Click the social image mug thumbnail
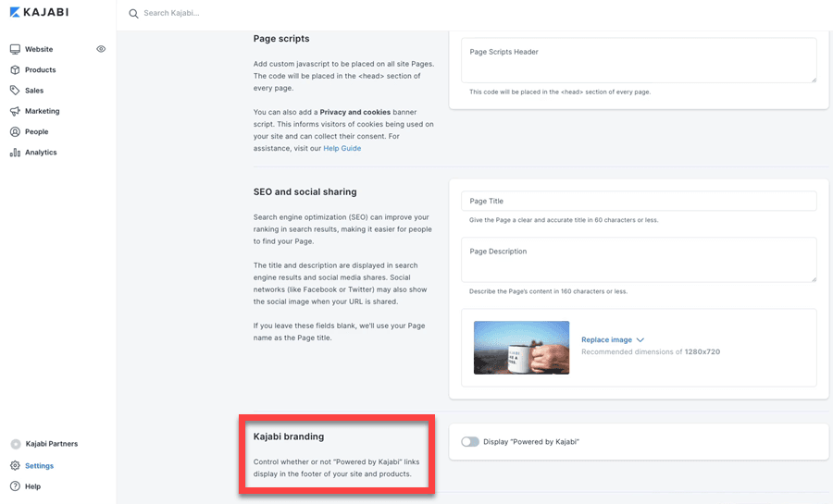This screenshot has width=833, height=504. 521,348
